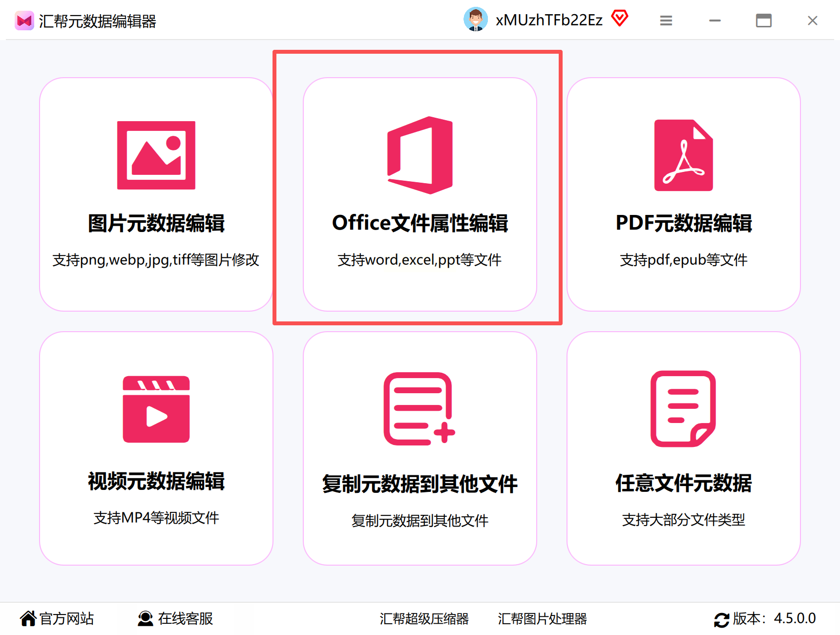Click the 汇帮元数据编辑器 window title
This screenshot has width=840, height=635.
click(x=98, y=21)
